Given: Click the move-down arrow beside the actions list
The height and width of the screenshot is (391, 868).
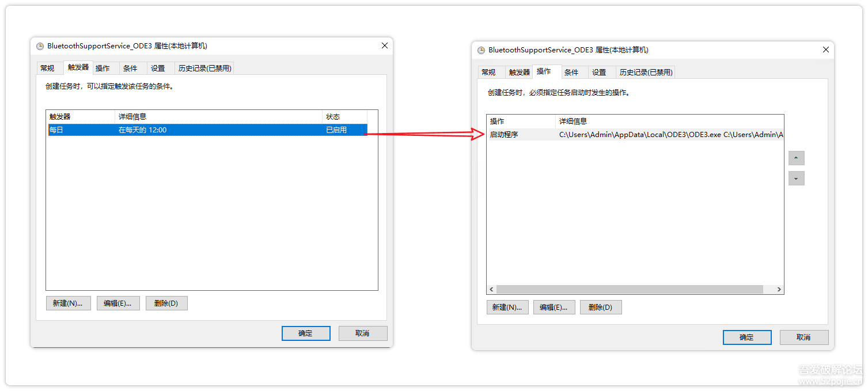Looking at the screenshot, I should coord(796,179).
